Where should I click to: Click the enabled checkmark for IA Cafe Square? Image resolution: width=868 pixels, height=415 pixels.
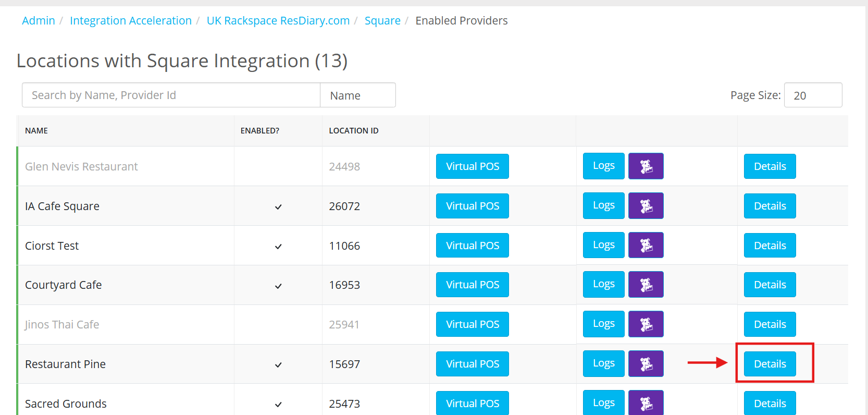coord(278,207)
